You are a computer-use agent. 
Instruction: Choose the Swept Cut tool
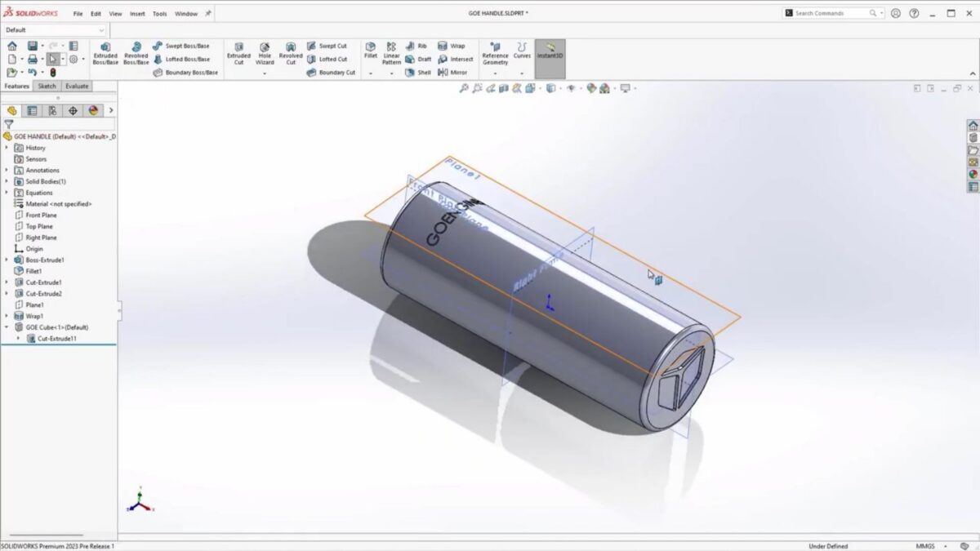click(x=327, y=46)
